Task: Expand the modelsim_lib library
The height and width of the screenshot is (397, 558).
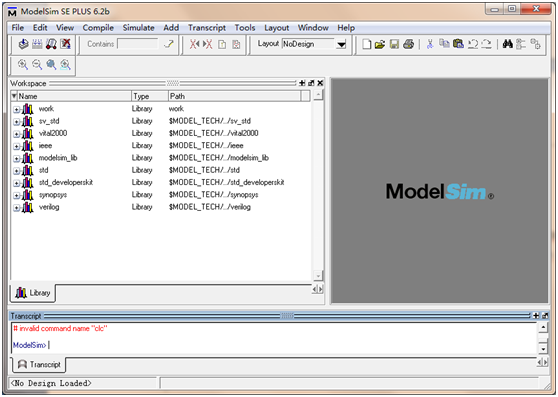Action: coord(16,159)
